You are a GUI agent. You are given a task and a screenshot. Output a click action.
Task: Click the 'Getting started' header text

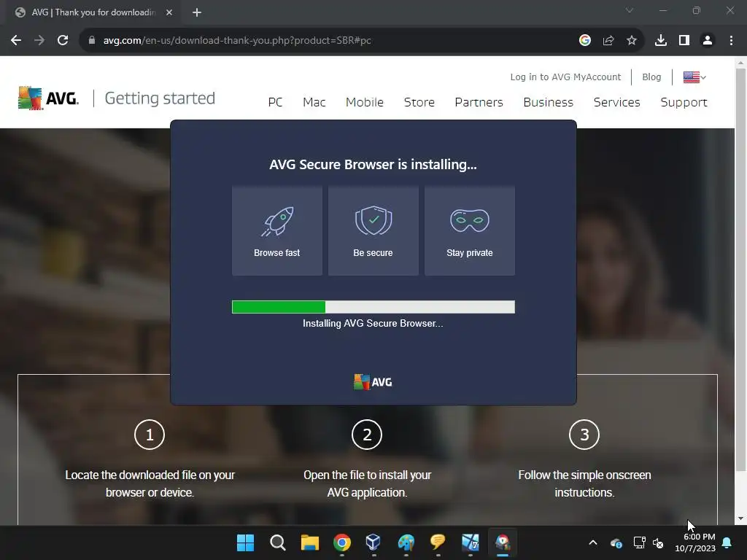160,98
